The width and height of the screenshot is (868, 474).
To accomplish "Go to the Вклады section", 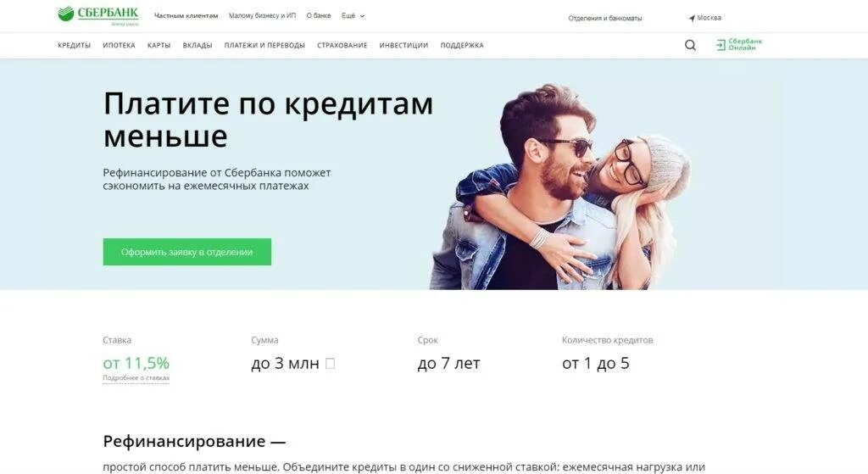I will (x=198, y=46).
